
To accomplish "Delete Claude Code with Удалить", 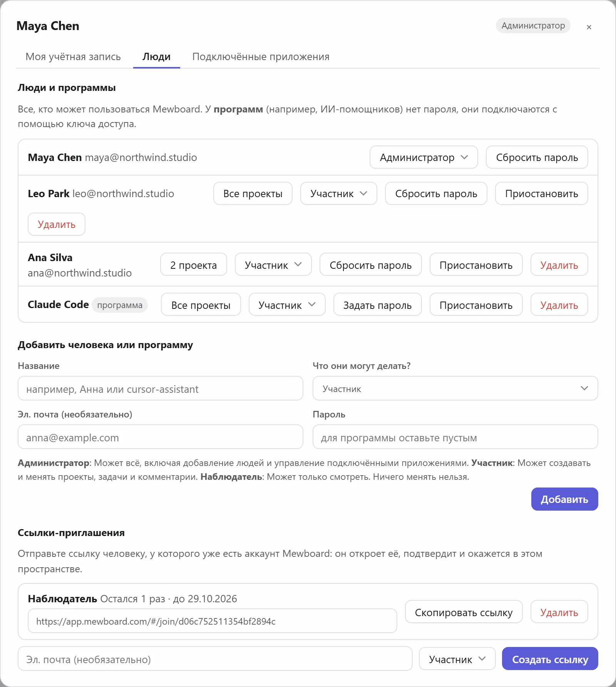I will (x=559, y=305).
